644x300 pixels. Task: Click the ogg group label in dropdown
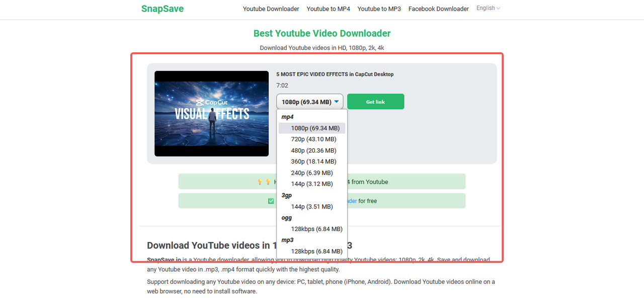[x=287, y=218]
